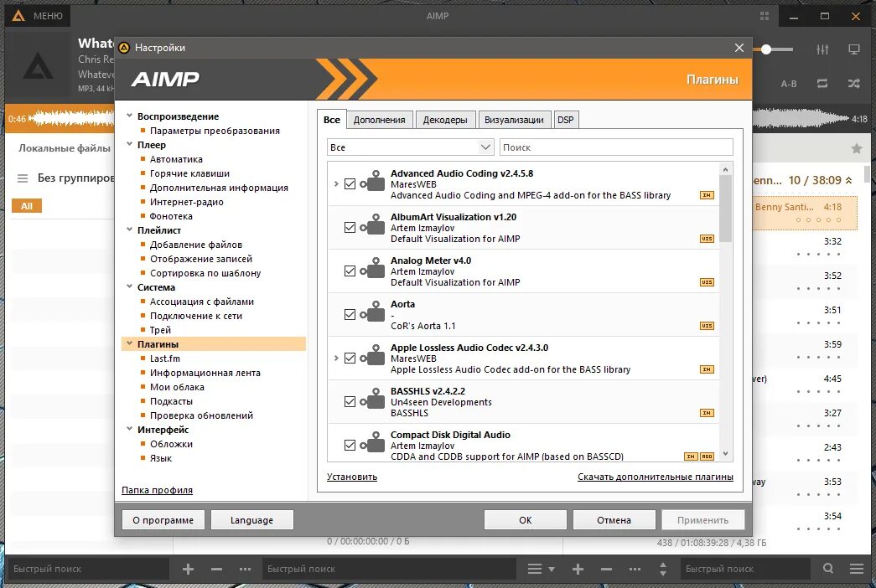Click minus icon in left bottom toolbar
This screenshot has height=588, width=876.
click(217, 569)
